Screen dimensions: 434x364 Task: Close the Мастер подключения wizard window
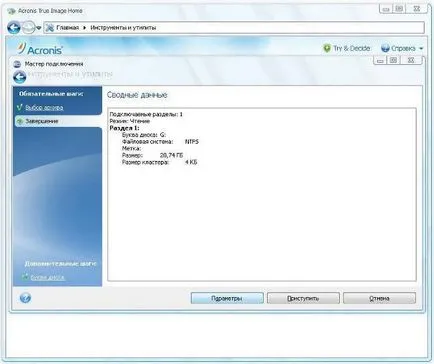click(411, 60)
